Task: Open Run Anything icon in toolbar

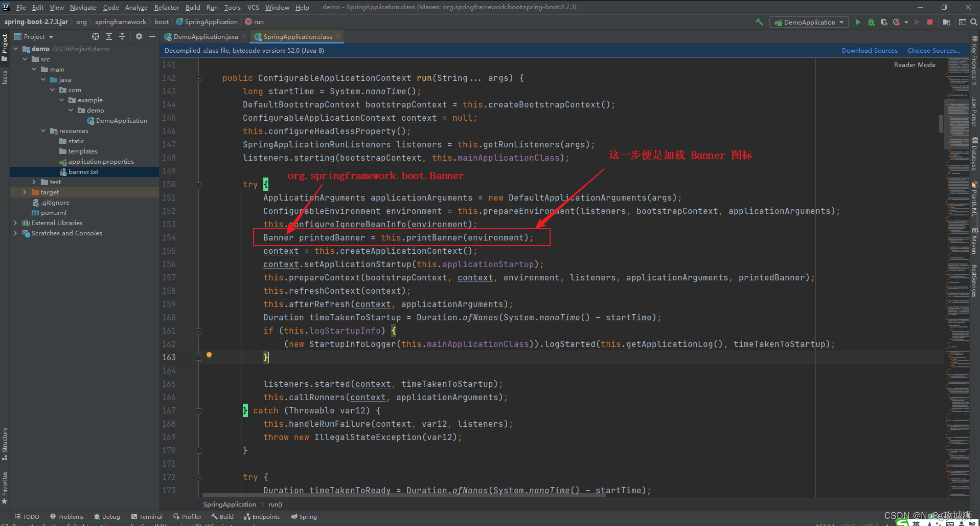Action: click(962, 22)
